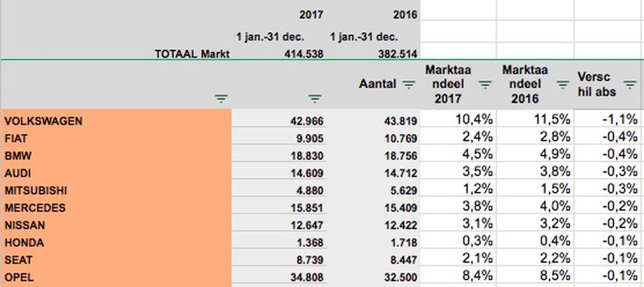Select the VOLKSWAGEN brand cell
This screenshot has height=287, width=644.
coord(116,121)
